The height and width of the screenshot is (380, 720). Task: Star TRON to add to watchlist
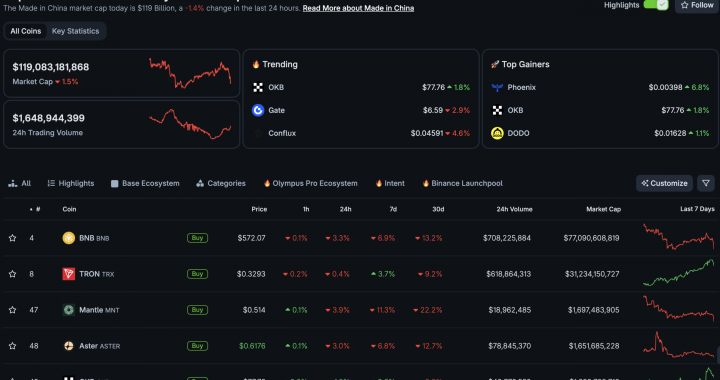(x=12, y=274)
